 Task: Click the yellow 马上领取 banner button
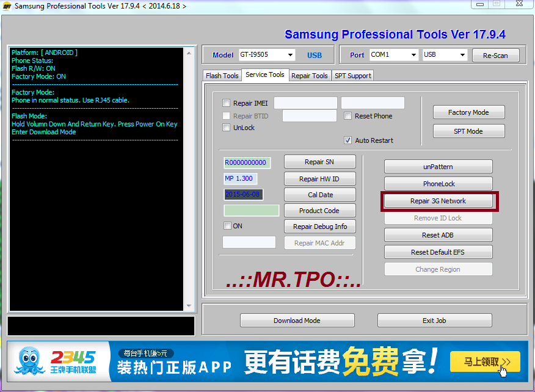tap(485, 361)
